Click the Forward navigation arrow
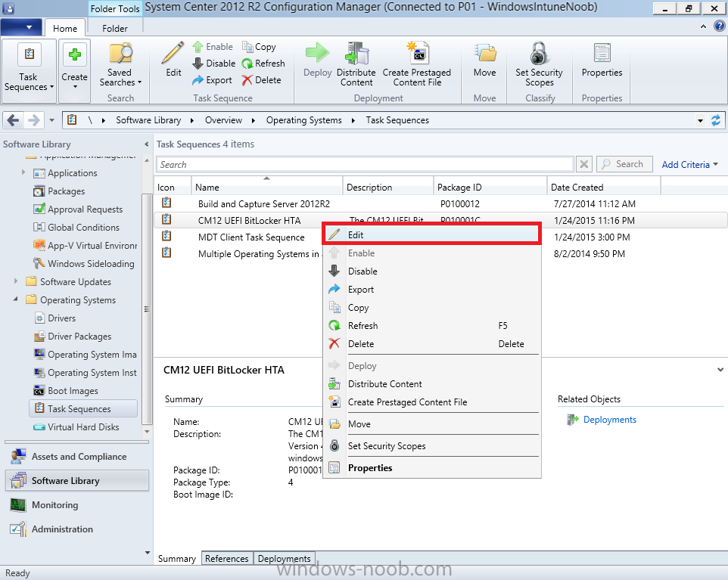728x580 pixels. click(x=33, y=121)
